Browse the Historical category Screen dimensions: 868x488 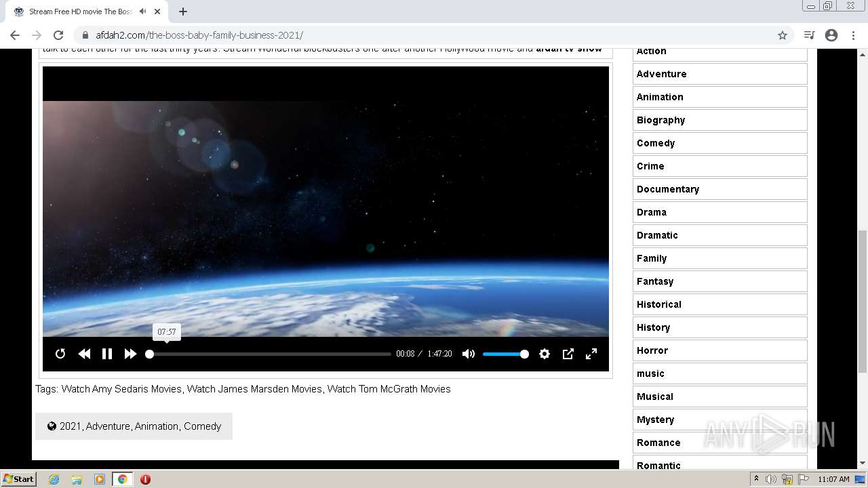tap(720, 304)
